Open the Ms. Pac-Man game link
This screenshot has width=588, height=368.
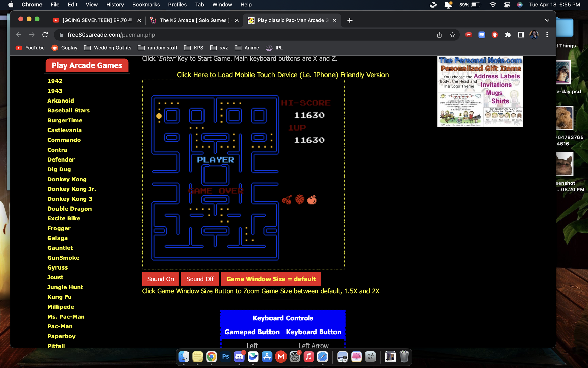[x=66, y=317]
